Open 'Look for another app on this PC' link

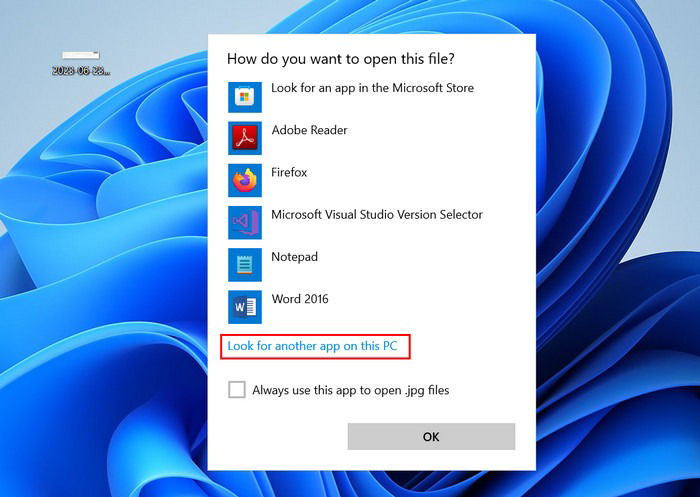(312, 346)
